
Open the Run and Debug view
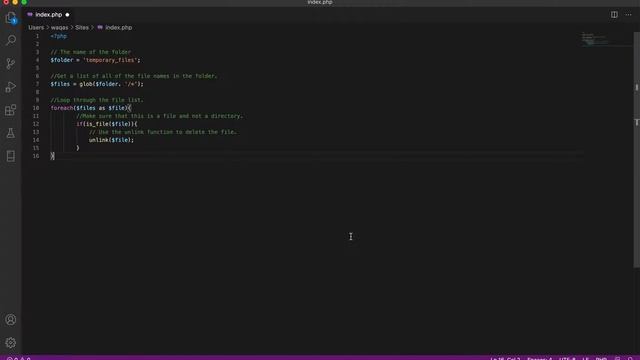point(11,87)
